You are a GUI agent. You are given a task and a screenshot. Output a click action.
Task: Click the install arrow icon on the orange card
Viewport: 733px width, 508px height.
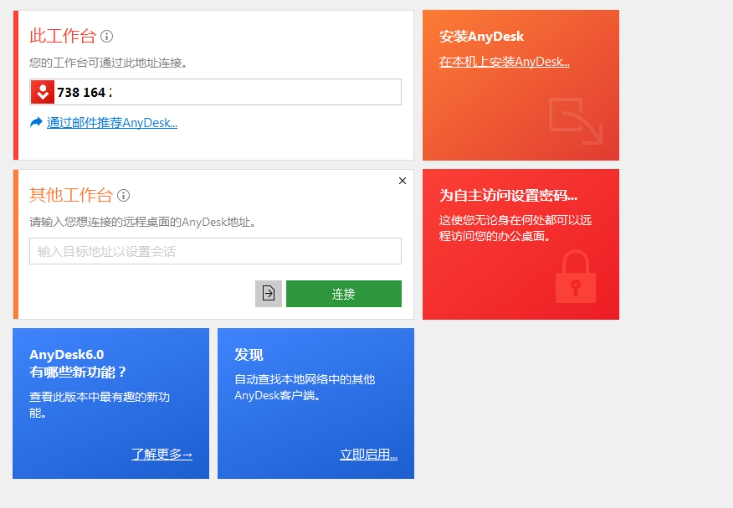576,121
